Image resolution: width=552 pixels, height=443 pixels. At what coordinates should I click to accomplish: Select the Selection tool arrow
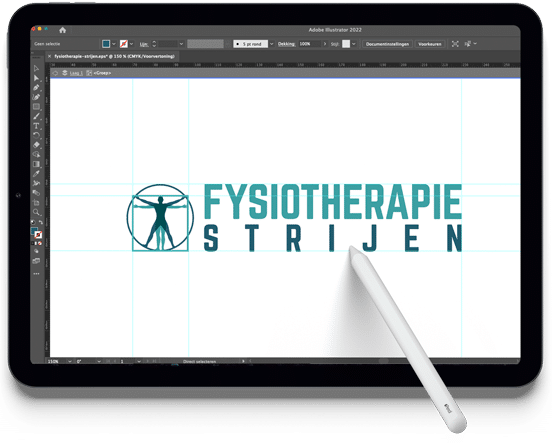pyautogui.click(x=36, y=68)
